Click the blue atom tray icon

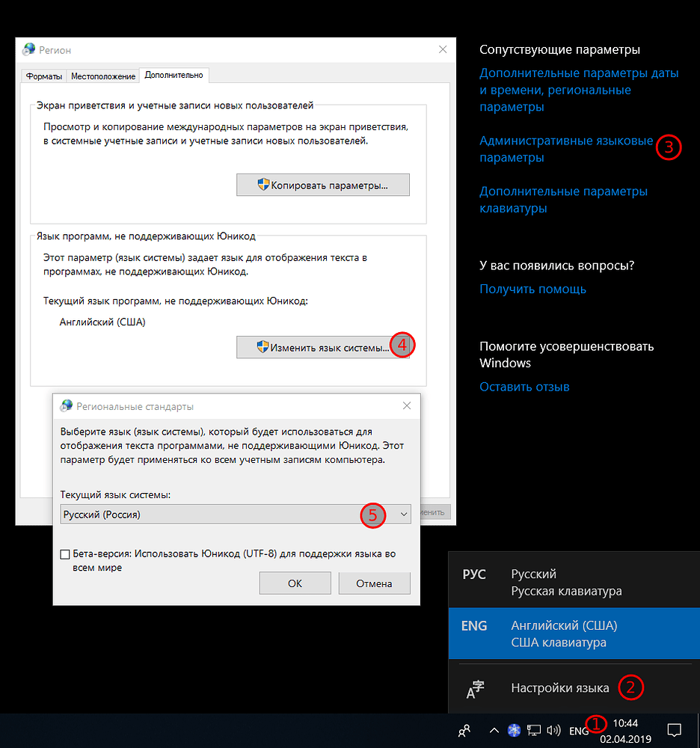pos(514,730)
